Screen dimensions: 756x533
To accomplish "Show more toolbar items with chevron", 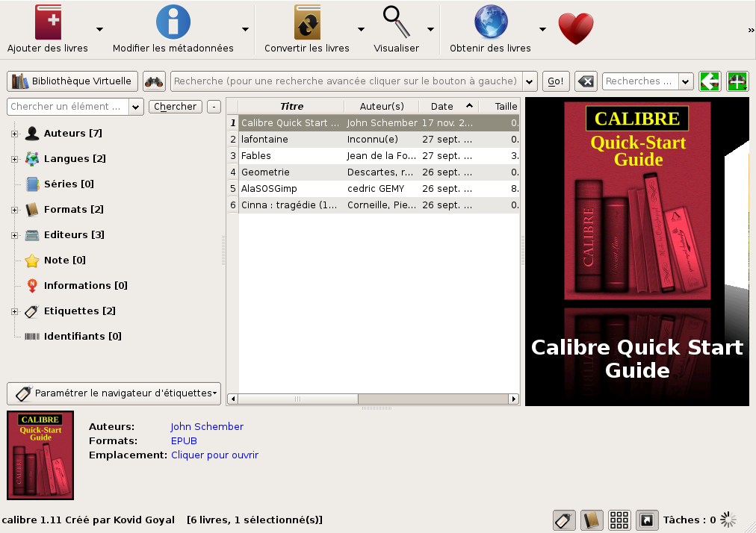I will [751, 30].
